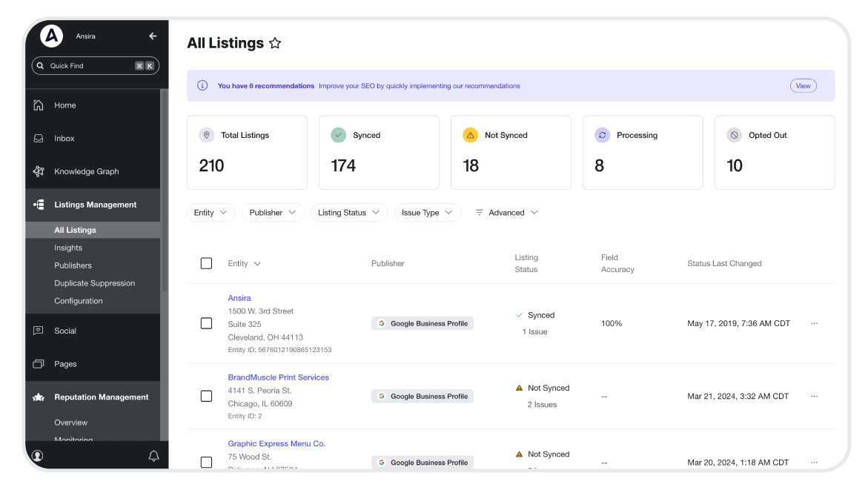Click the Home house icon
The height and width of the screenshot is (493, 868).
[x=39, y=105]
